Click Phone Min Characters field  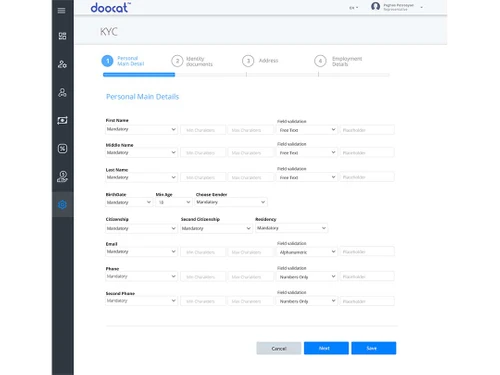[x=203, y=277]
